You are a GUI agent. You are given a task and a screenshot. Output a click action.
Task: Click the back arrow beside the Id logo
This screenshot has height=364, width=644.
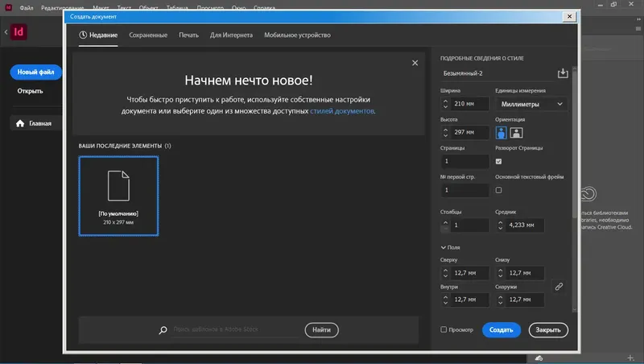(6, 32)
